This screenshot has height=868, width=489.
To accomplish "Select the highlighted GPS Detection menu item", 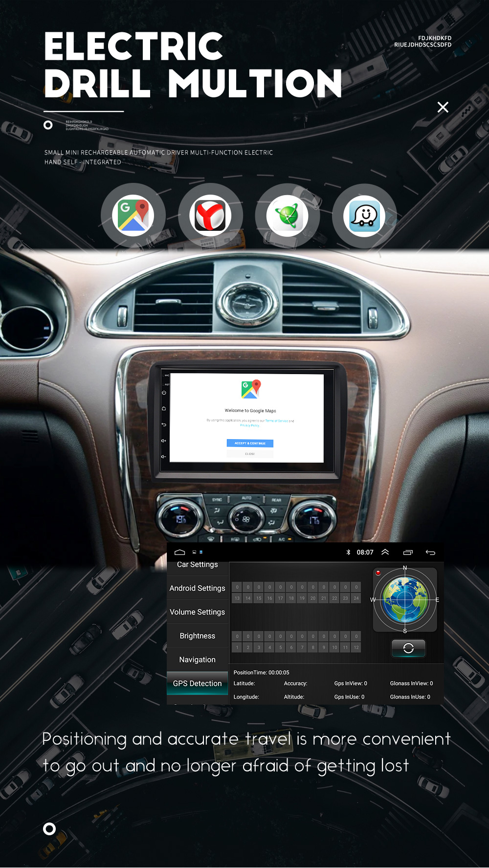I will pos(198,684).
